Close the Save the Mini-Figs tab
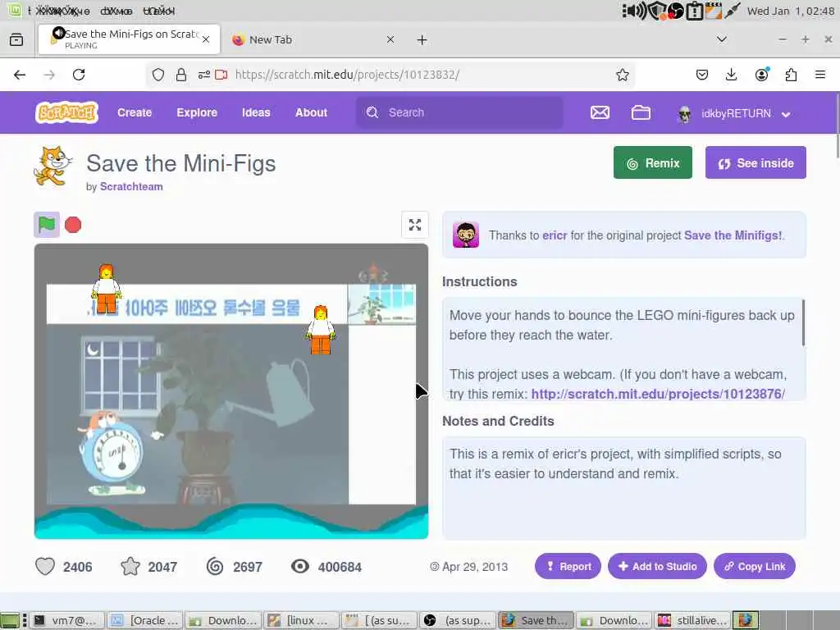840x630 pixels. coord(206,39)
